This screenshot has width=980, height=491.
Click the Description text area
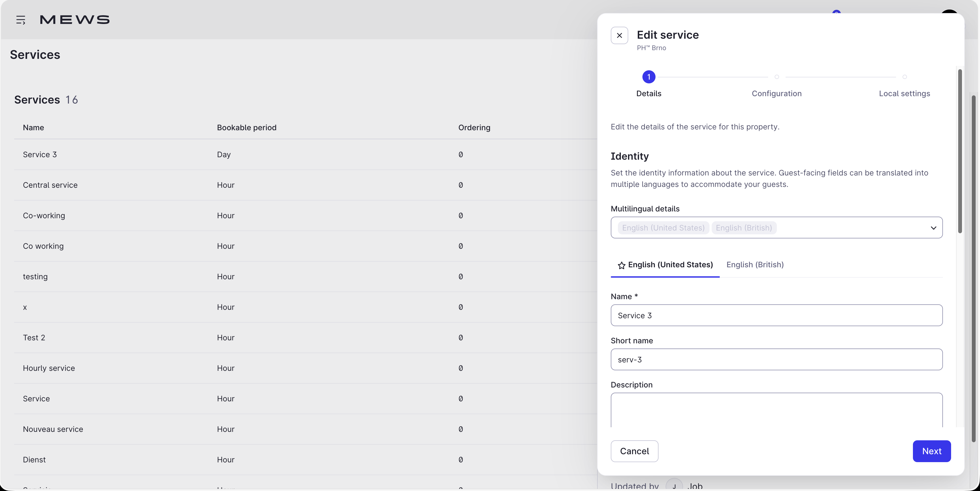[777, 410]
